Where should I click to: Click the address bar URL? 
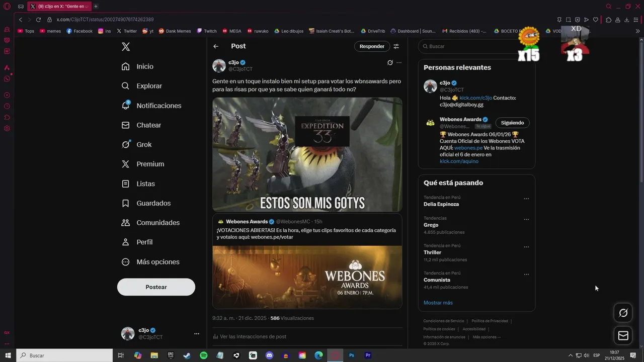click(105, 20)
